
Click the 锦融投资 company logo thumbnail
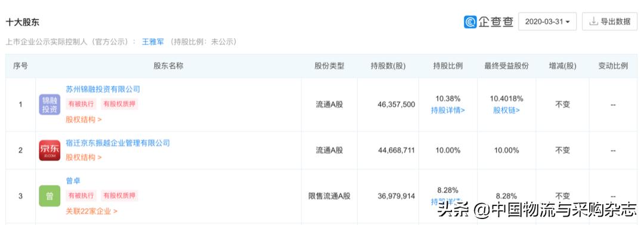(49, 104)
